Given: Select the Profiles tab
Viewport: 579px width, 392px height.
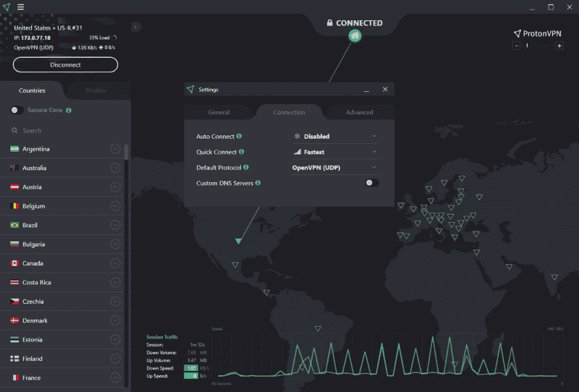Looking at the screenshot, I should coord(96,90).
